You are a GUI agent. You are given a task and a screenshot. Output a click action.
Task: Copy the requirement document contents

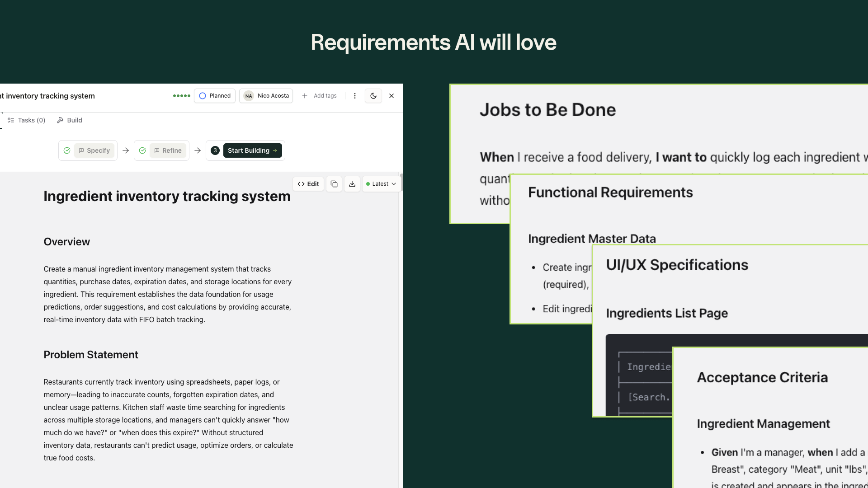click(334, 184)
